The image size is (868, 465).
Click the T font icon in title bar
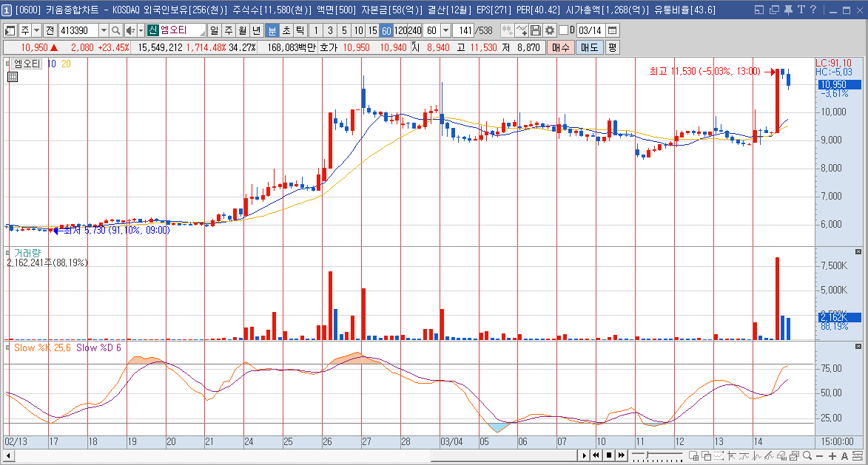801,10
